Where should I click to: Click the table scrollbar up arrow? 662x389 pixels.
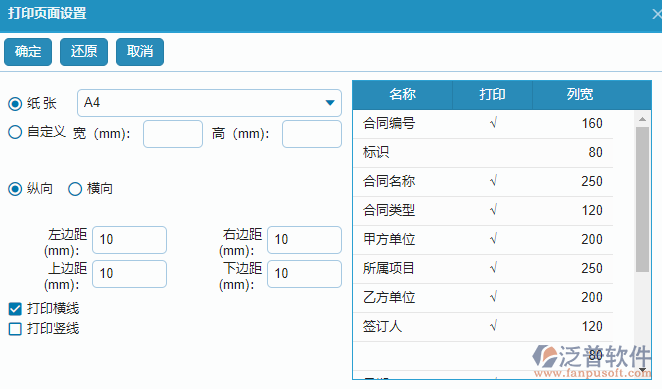point(642,119)
